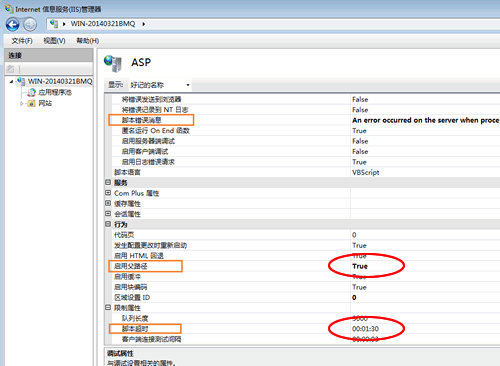Expand the 缓存属性 group
The height and width of the screenshot is (366, 500).
pyautogui.click(x=108, y=203)
